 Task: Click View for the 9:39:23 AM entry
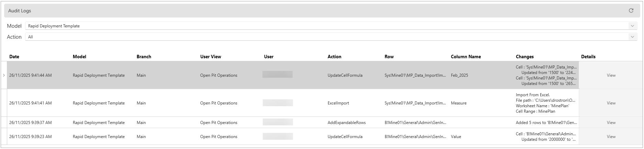click(611, 137)
